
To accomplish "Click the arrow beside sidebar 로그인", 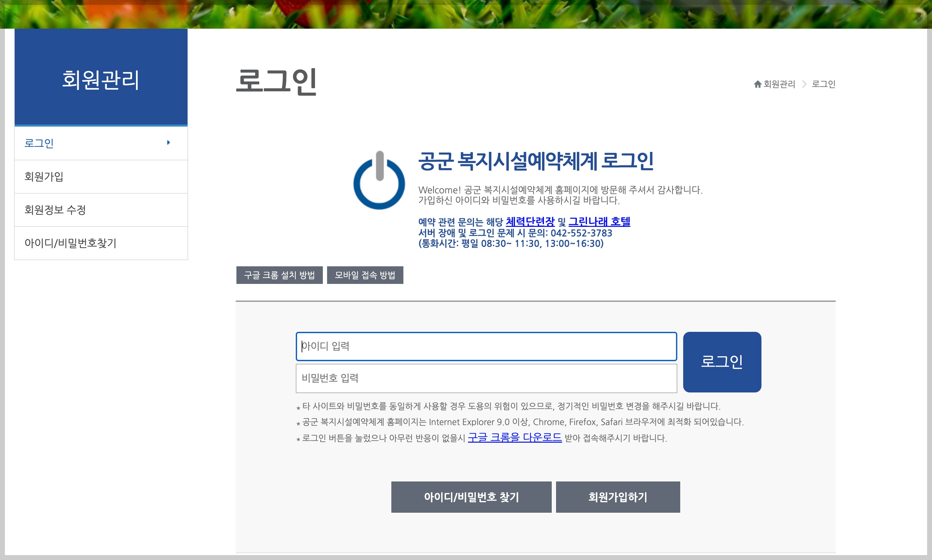I will click(x=168, y=143).
